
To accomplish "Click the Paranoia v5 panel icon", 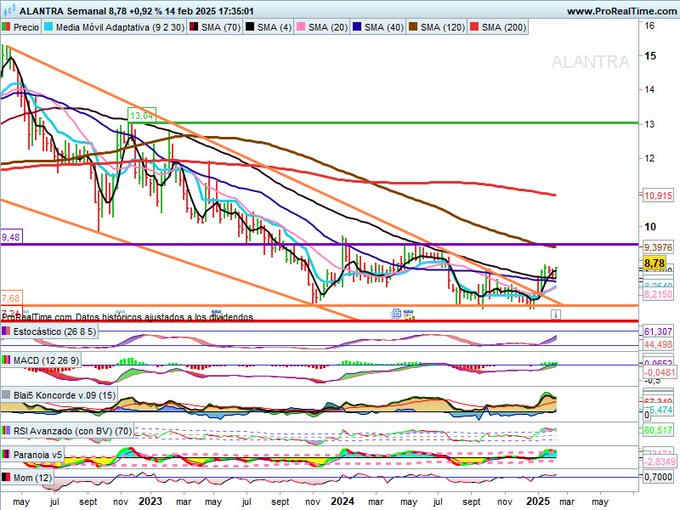I will click(6, 455).
